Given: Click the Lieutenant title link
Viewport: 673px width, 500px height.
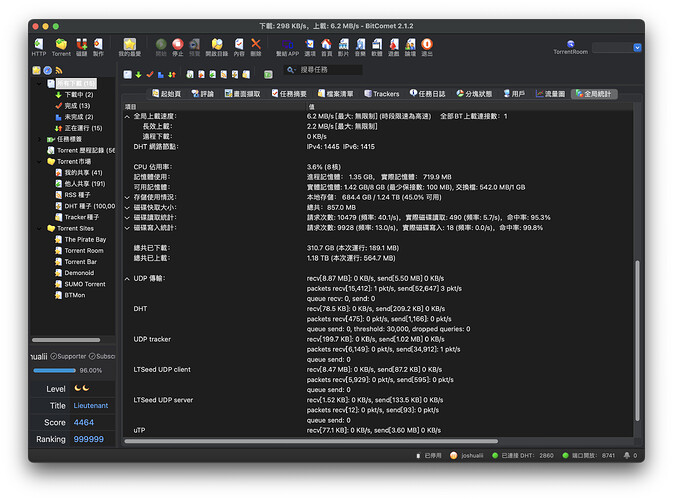Looking at the screenshot, I should coord(91,406).
